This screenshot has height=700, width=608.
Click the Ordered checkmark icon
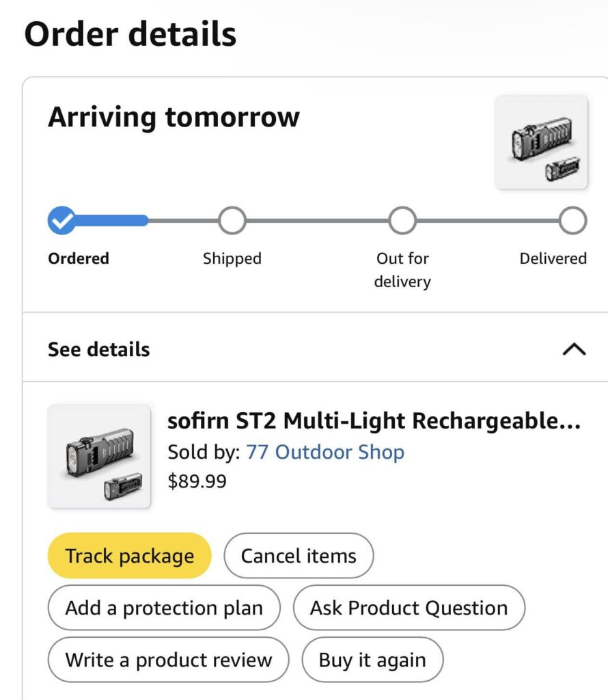[x=61, y=221]
